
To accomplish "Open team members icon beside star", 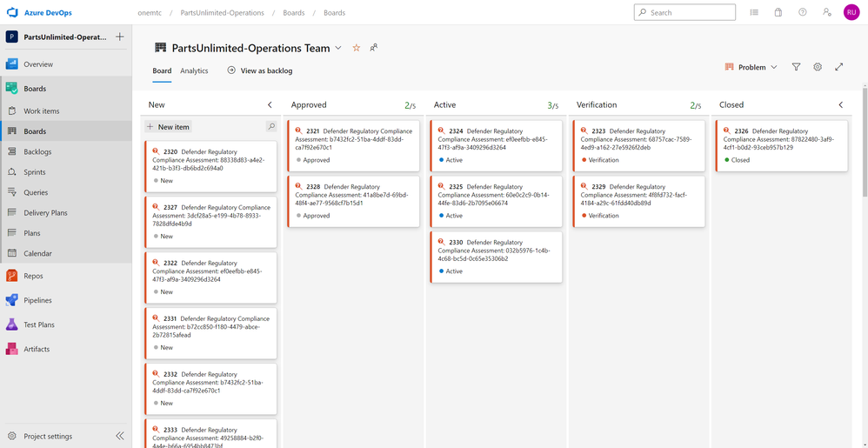I will [374, 48].
